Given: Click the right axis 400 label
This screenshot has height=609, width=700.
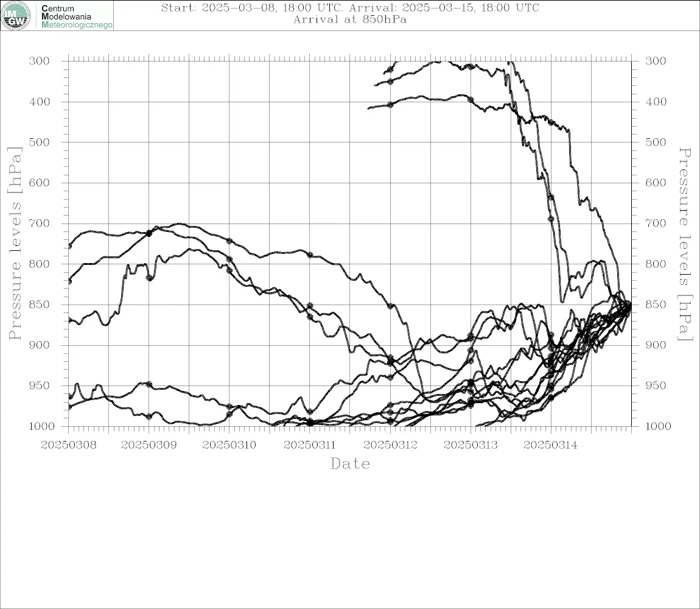Looking at the screenshot, I should click(x=656, y=102).
